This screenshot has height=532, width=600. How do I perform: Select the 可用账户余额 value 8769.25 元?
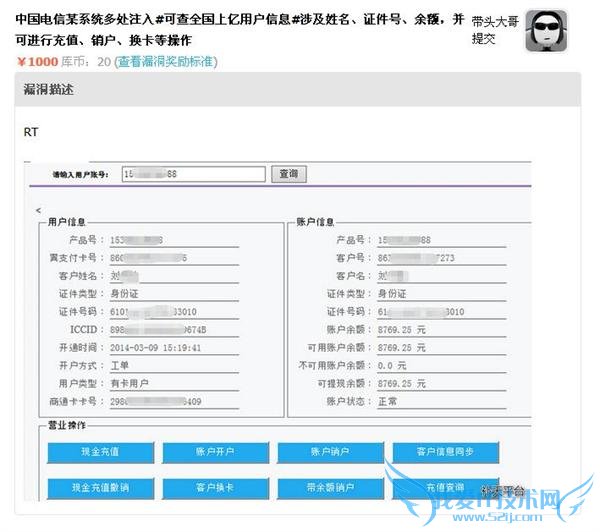401,348
